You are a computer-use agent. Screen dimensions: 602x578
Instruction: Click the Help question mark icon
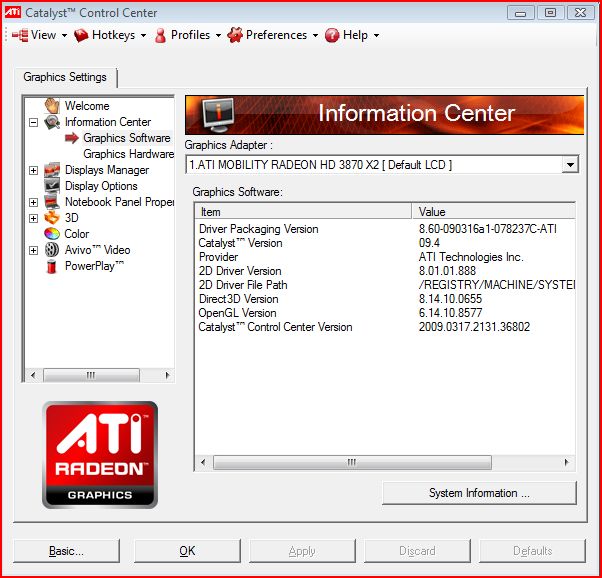pyautogui.click(x=332, y=35)
